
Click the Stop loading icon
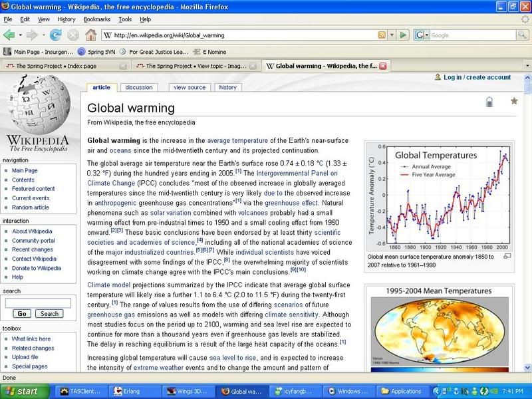(73, 35)
